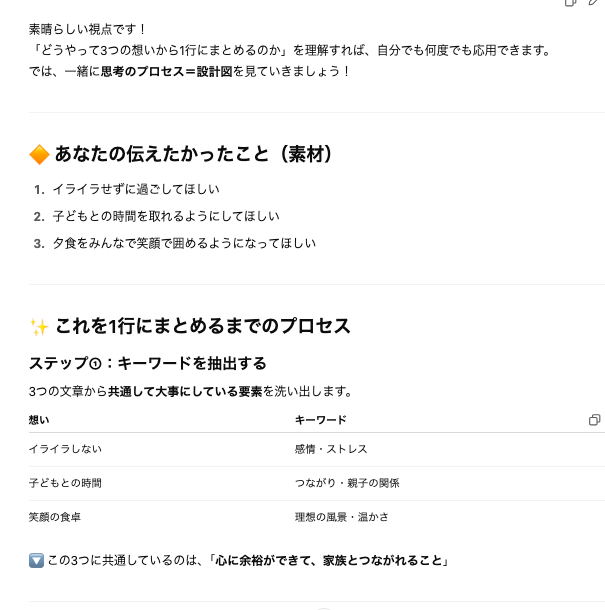
Task: Click list item two about 子どもとの時間
Action: (166, 216)
